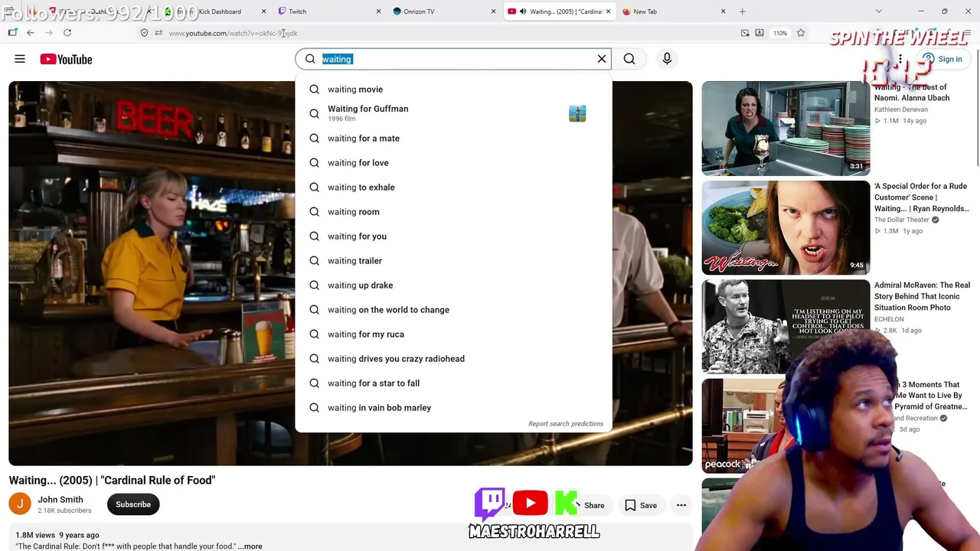
Task: Expand the description with '...more'
Action: 250,546
